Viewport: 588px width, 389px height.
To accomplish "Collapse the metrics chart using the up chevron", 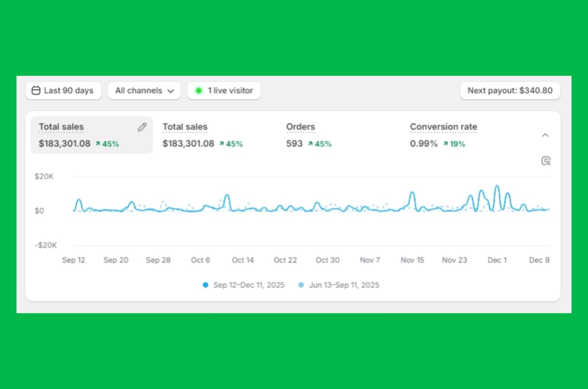I will [545, 135].
